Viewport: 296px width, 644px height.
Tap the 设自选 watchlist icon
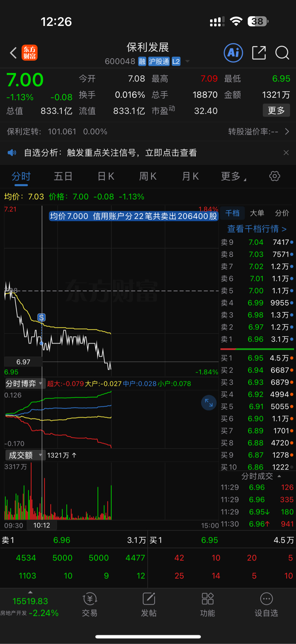266,605
